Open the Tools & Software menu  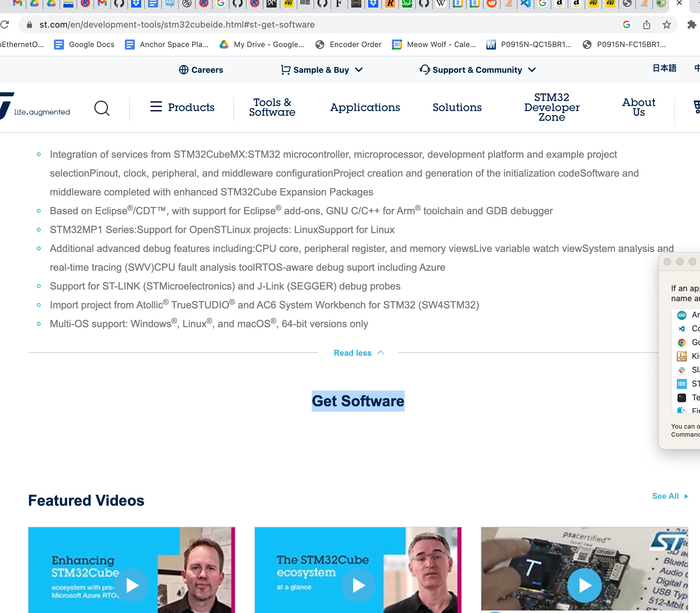[272, 107]
